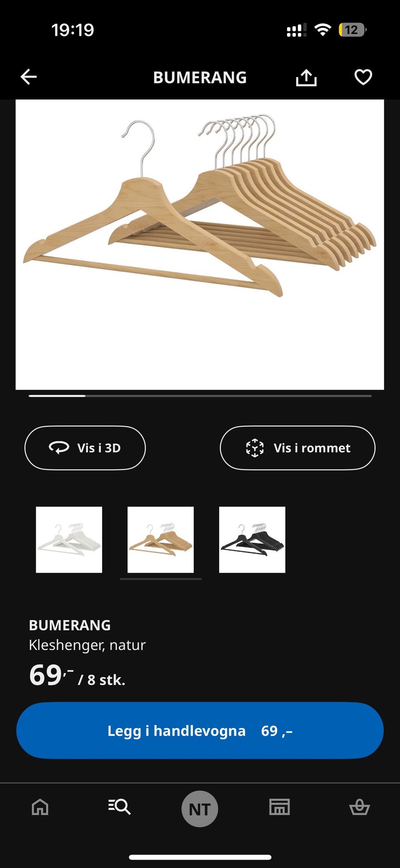
Task: Open the NT profile avatar
Action: (200, 809)
